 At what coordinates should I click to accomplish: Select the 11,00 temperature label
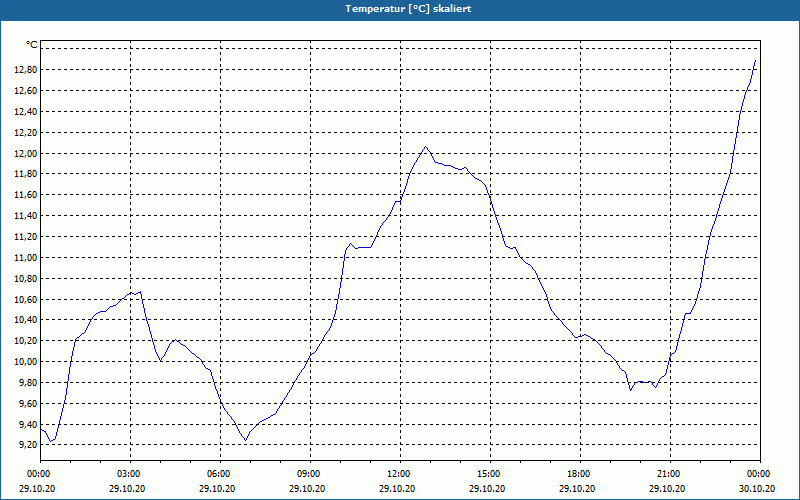coord(27,258)
